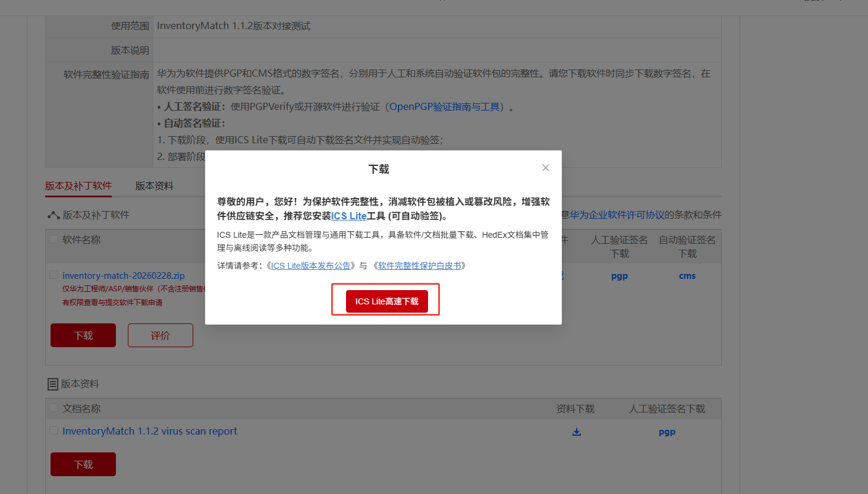Download the pgp signature for virus scan report
The width and height of the screenshot is (868, 494).
pos(666,432)
